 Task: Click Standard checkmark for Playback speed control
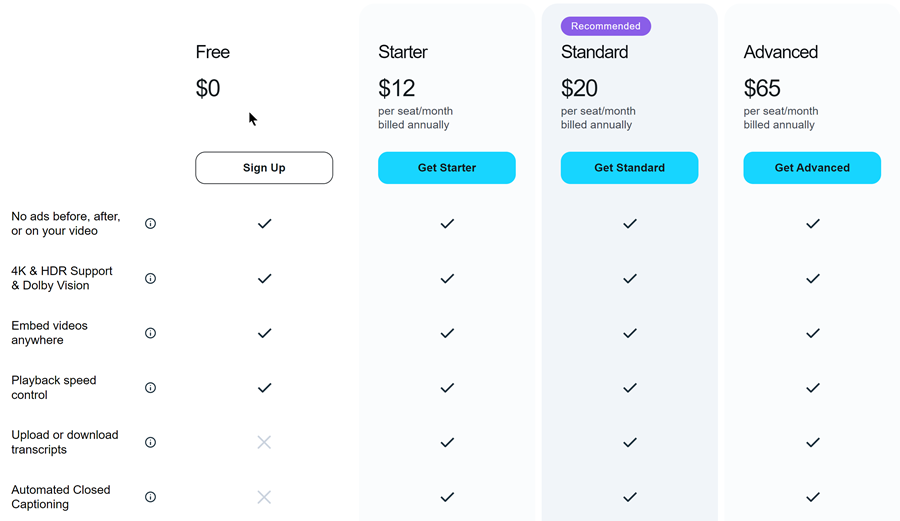pyautogui.click(x=630, y=388)
